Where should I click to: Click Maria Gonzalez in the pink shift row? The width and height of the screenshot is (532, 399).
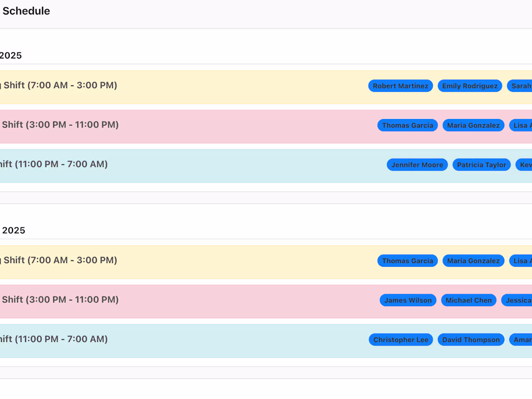point(473,125)
